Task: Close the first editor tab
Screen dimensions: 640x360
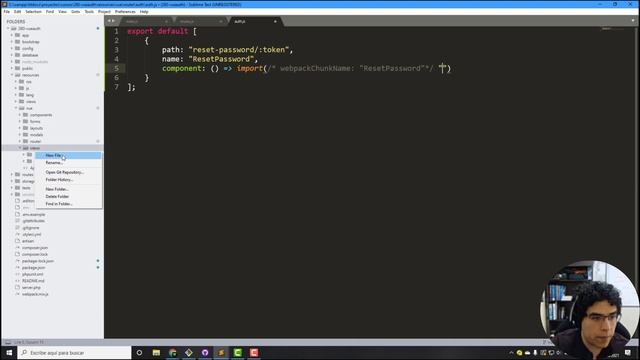Action: pos(166,21)
